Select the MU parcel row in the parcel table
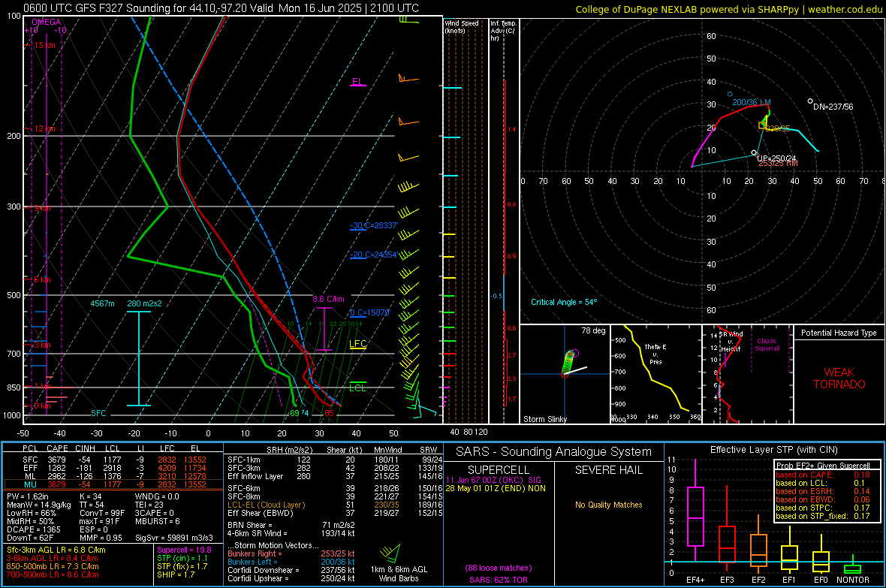Image resolution: width=886 pixels, height=588 pixels. pos(113,484)
